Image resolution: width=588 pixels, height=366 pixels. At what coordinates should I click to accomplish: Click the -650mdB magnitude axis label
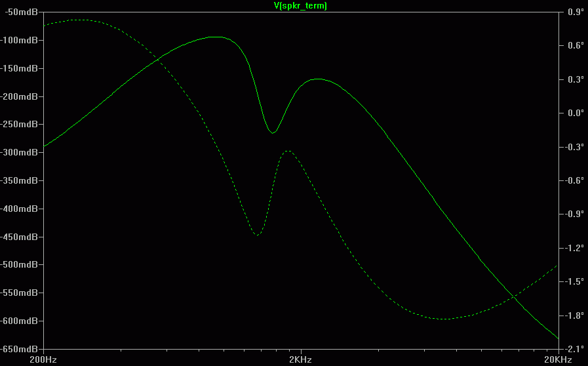point(20,349)
